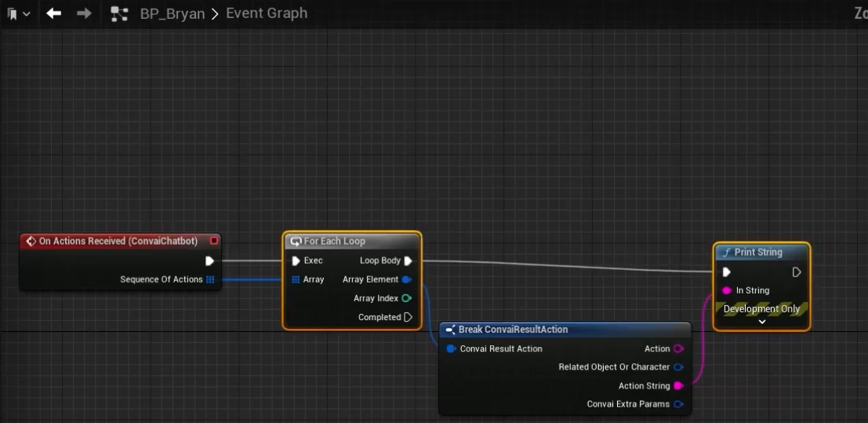Click On Actions Received event node title

(x=118, y=241)
